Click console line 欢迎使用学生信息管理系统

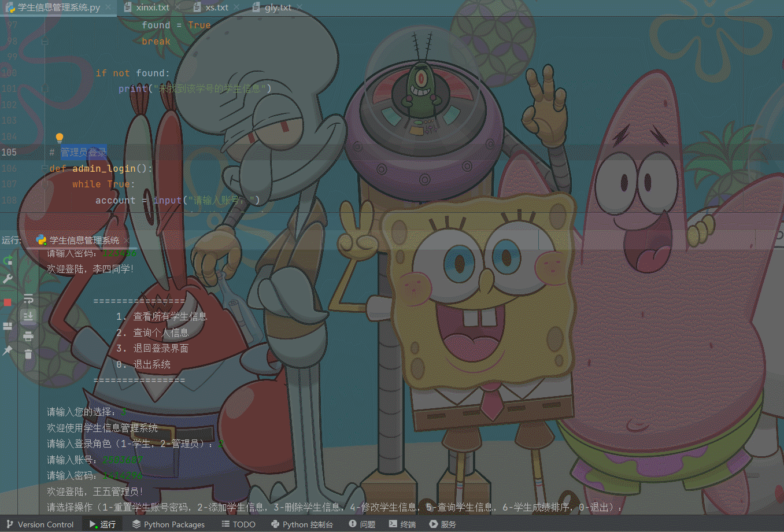click(x=102, y=428)
